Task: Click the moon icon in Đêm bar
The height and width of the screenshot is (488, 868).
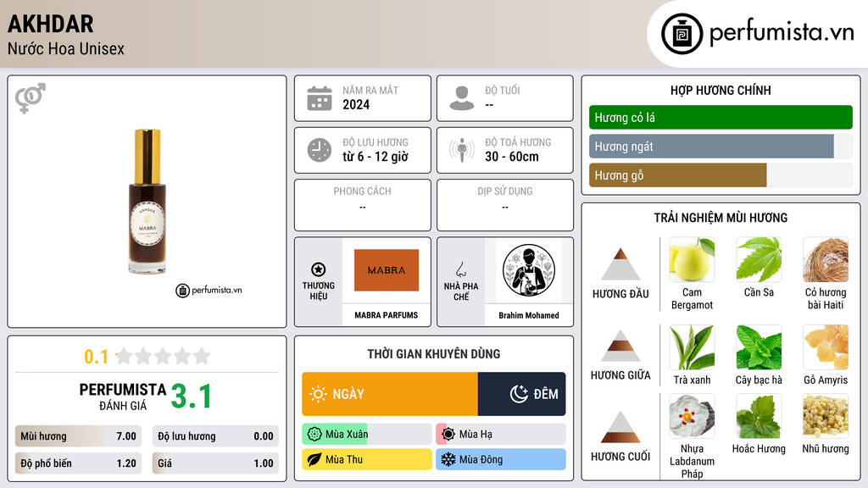Action: 519,394
